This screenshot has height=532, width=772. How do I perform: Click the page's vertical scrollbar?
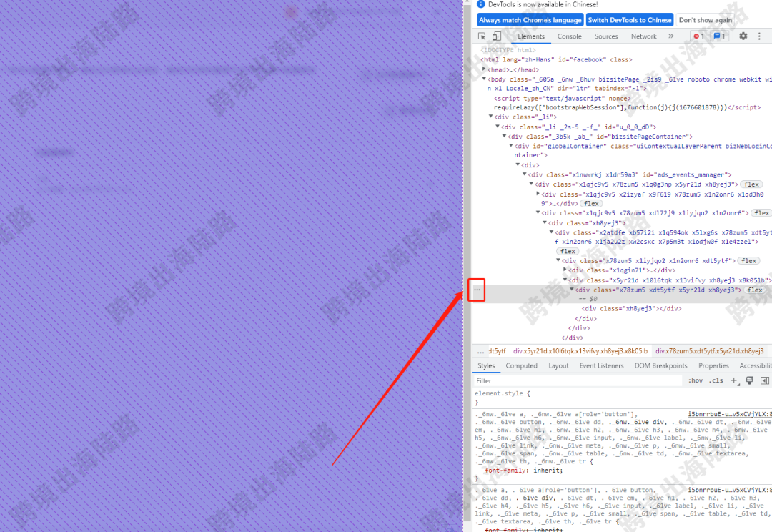[x=467, y=266]
